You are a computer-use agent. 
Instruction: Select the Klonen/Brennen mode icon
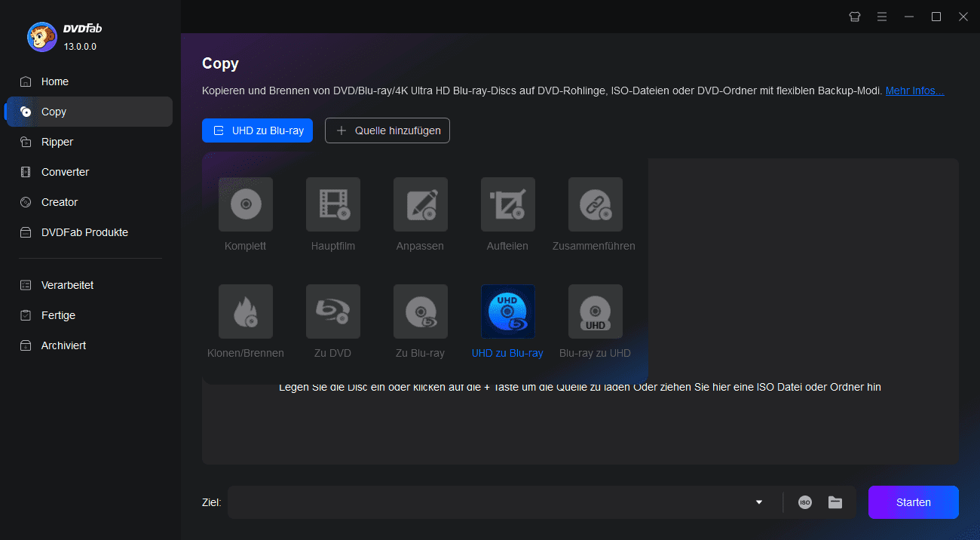tap(246, 311)
